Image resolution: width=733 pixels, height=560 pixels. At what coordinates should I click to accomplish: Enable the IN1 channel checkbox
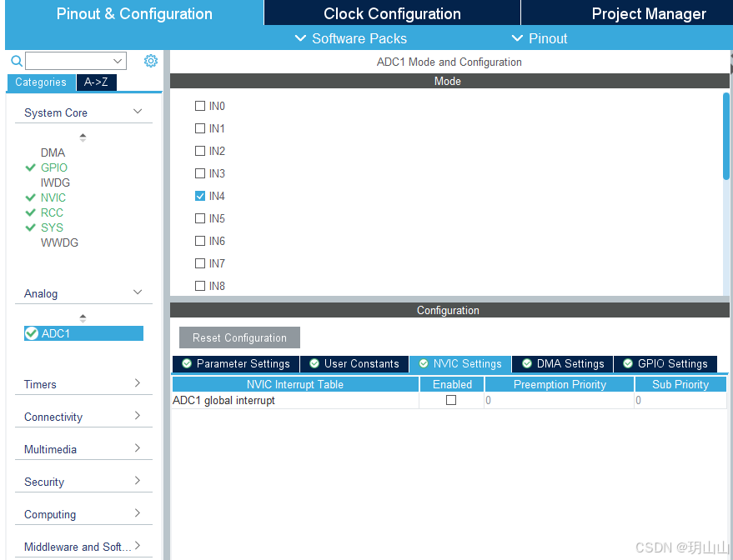[200, 128]
